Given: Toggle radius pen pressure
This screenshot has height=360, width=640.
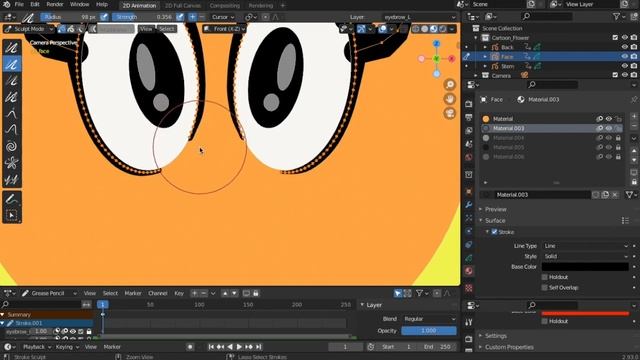Looking at the screenshot, I should point(104,17).
